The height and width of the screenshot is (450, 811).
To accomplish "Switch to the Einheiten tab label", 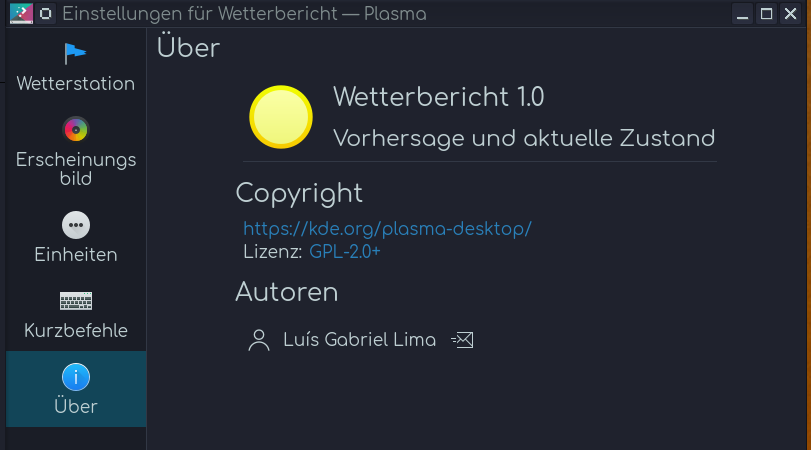I will coord(76,255).
